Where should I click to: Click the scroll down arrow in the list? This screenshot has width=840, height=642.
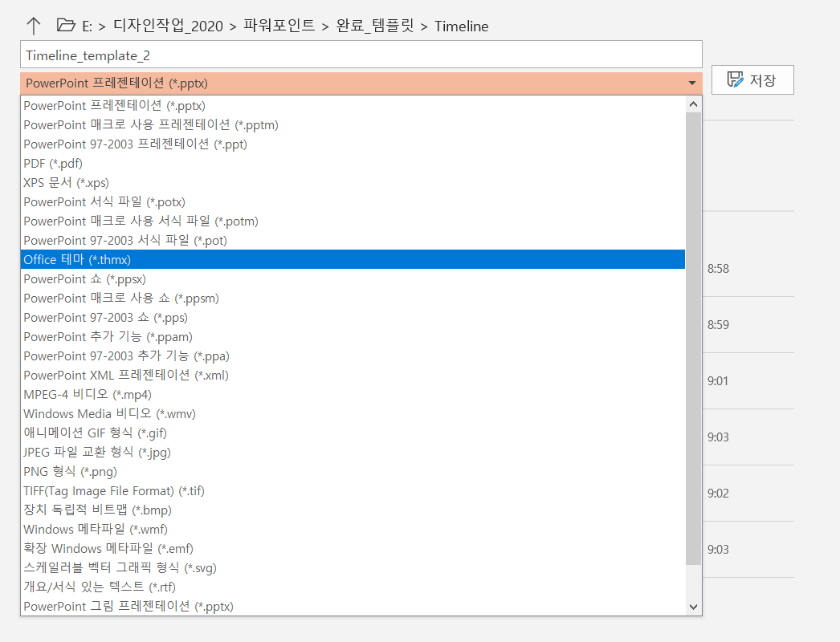pyautogui.click(x=693, y=607)
